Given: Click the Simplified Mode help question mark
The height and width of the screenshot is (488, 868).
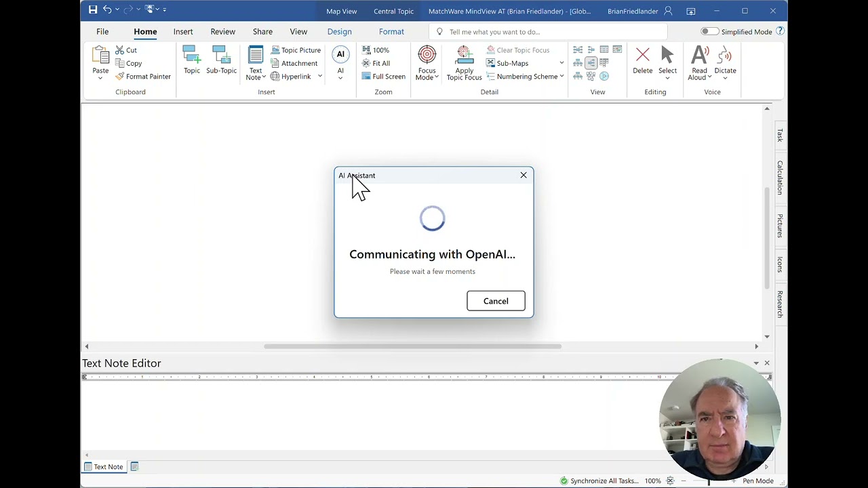Looking at the screenshot, I should coord(780,31).
